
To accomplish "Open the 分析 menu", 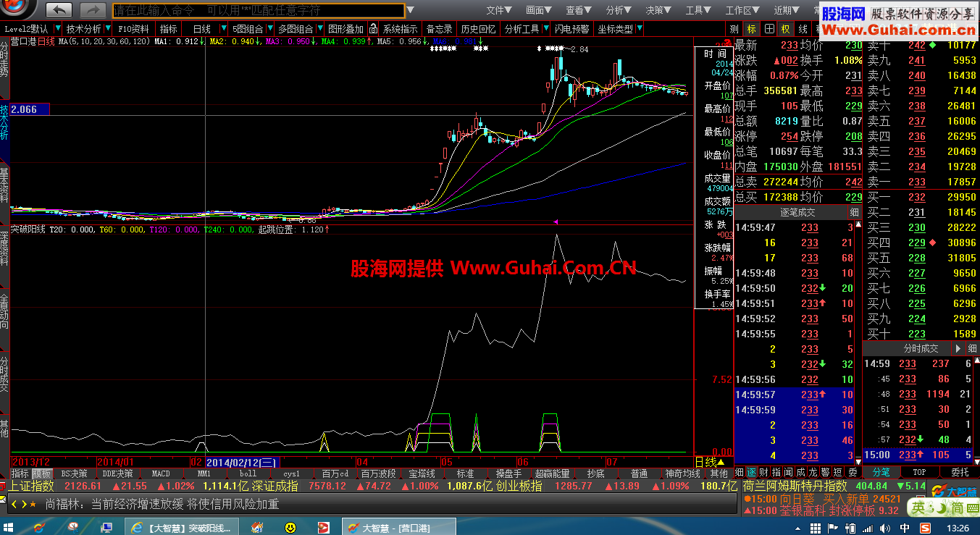I will 616,9.
